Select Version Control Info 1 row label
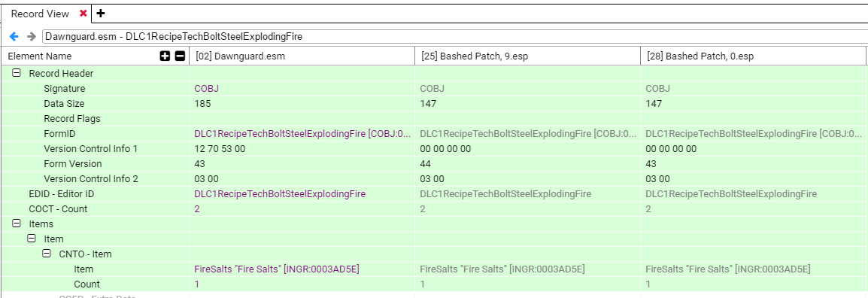Image resolution: width=868 pixels, height=298 pixels. click(x=91, y=148)
